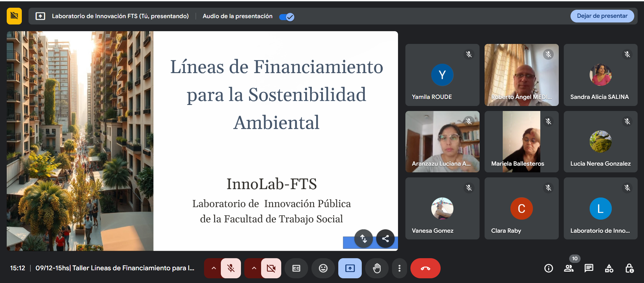Open chat messages icon
Viewport: 644px width, 283px height.
589,268
